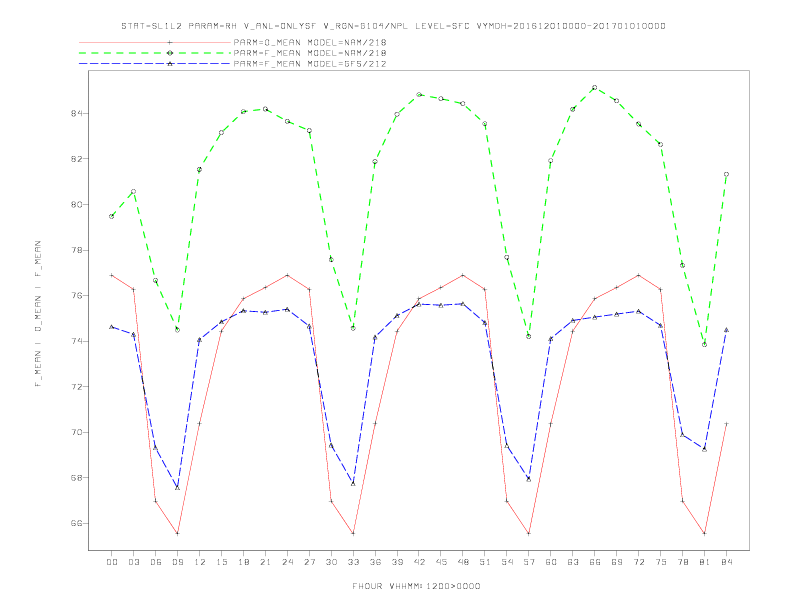The image size is (792, 612).
Task: Click x-axis forecast hour label 72
Action: tap(638, 562)
